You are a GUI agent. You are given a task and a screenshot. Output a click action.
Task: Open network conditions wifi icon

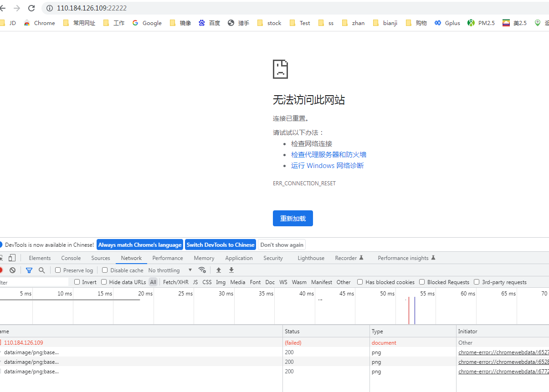[x=202, y=270]
